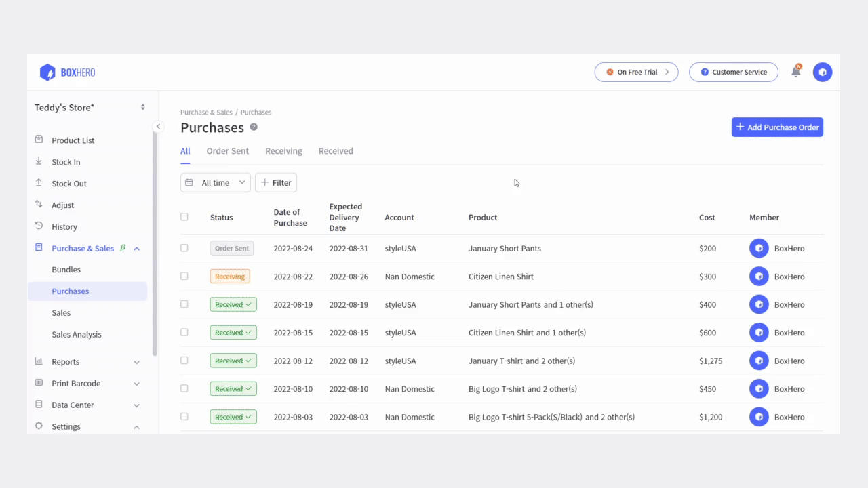Switch to the Receiving tab
This screenshot has height=488, width=868.
pos(283,151)
